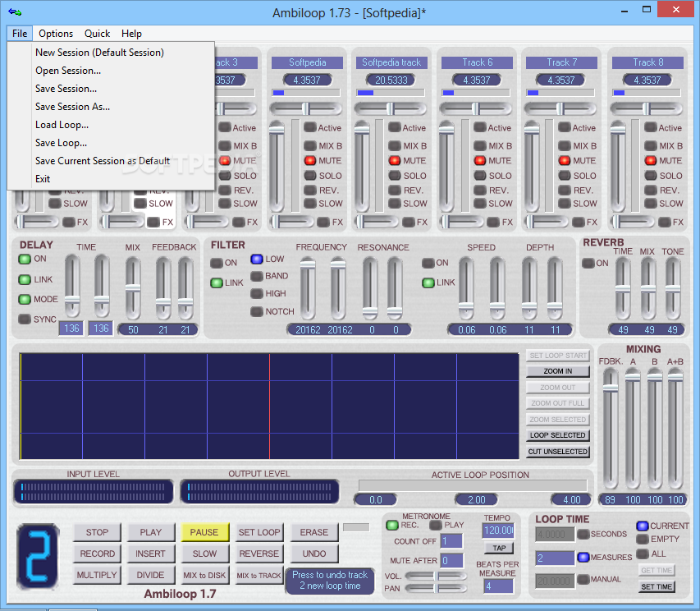Toggle the metronome REC. indicator
The height and width of the screenshot is (611, 700).
[392, 526]
